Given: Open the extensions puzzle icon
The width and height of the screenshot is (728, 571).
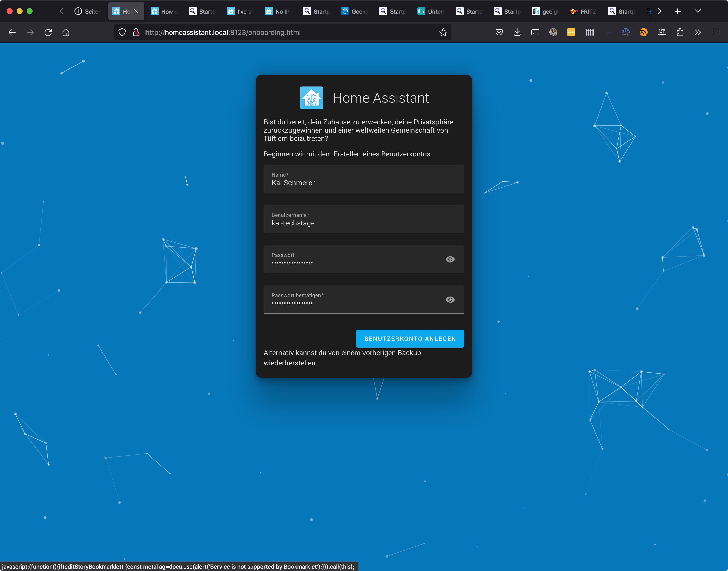Looking at the screenshot, I should click(680, 32).
